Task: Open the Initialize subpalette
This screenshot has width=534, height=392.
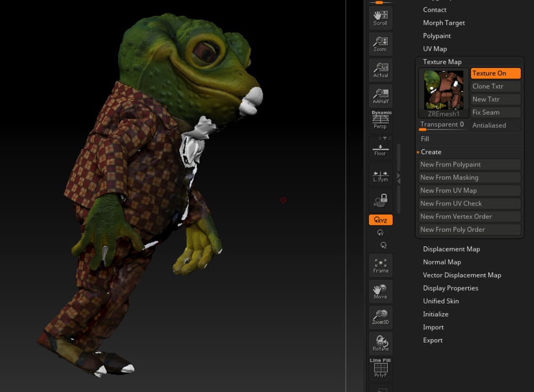Action: (x=436, y=314)
